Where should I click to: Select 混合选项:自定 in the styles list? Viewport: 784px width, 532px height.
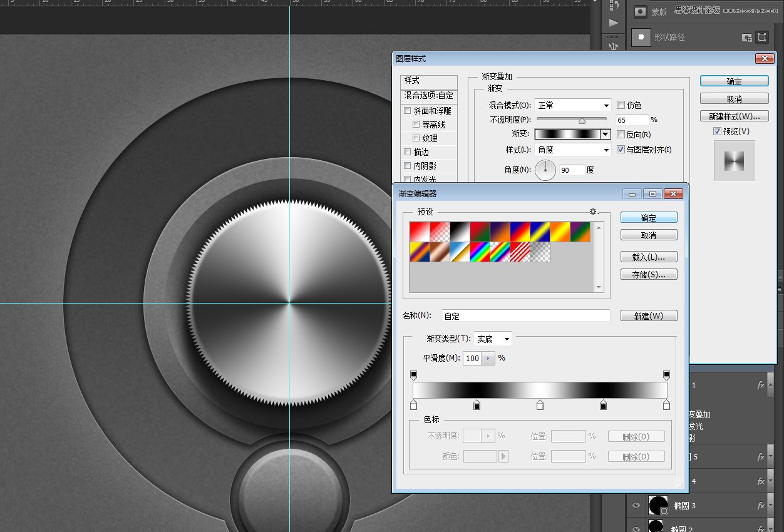click(429, 96)
